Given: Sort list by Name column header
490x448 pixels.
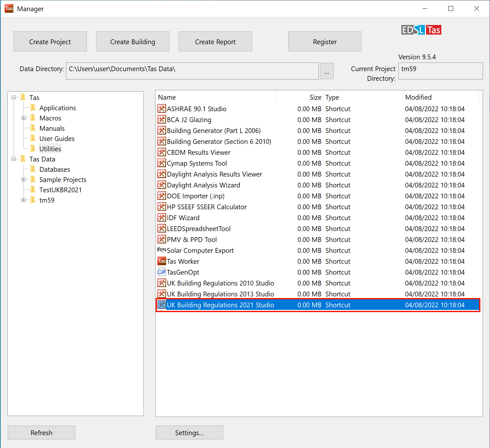Looking at the screenshot, I should tap(216, 97).
